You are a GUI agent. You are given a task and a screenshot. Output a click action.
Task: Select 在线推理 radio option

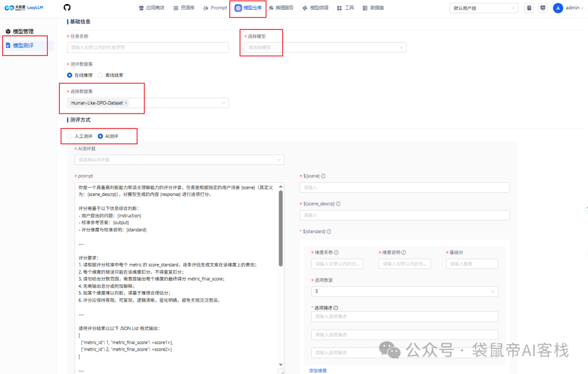click(70, 75)
